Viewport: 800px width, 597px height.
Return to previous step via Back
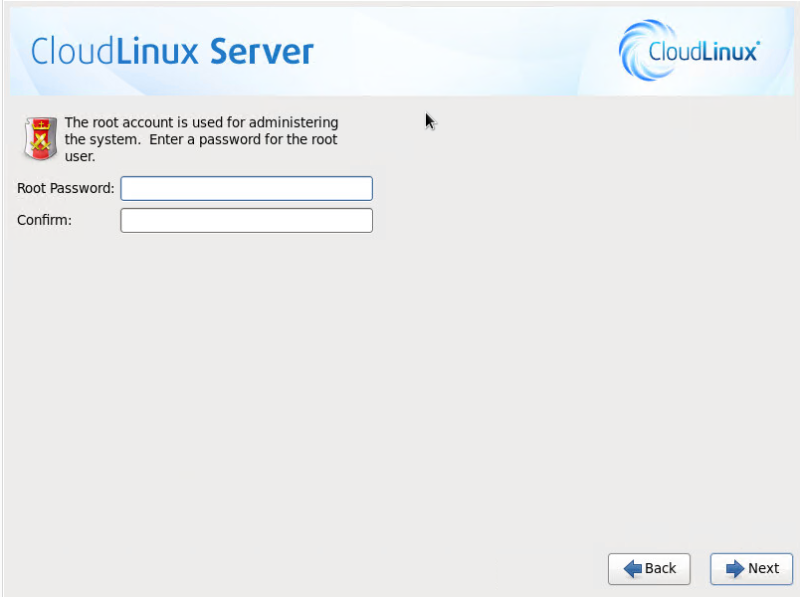tap(649, 569)
